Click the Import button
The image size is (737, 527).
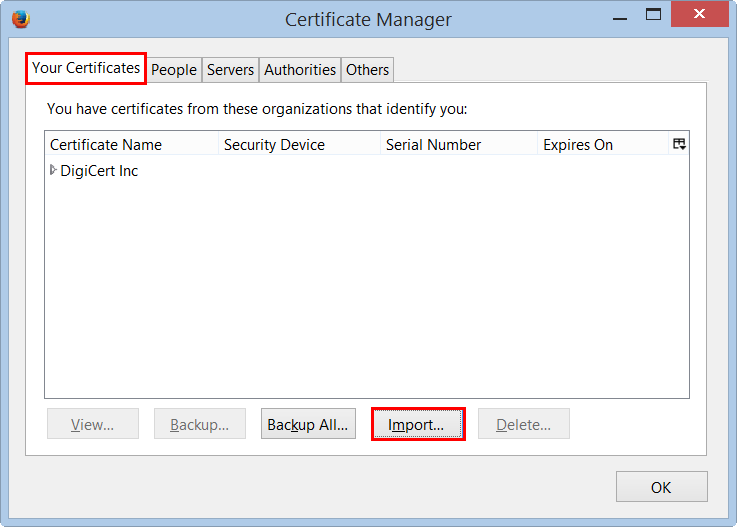pyautogui.click(x=417, y=424)
